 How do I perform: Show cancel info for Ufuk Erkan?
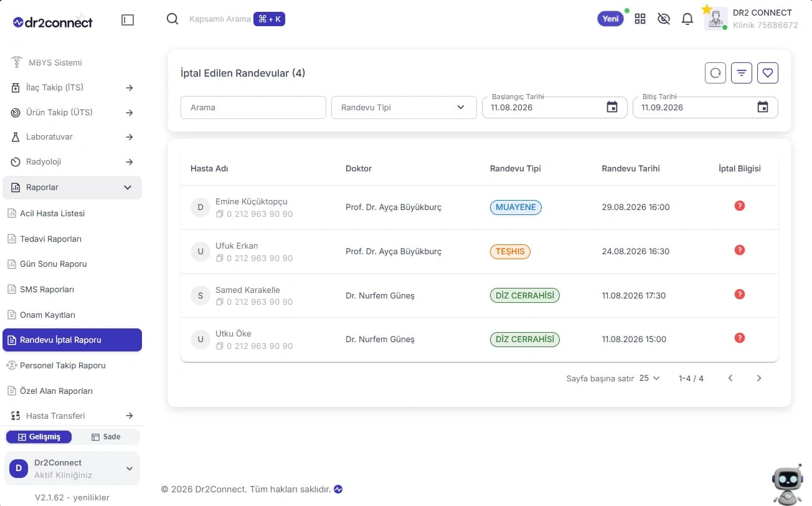pos(740,250)
